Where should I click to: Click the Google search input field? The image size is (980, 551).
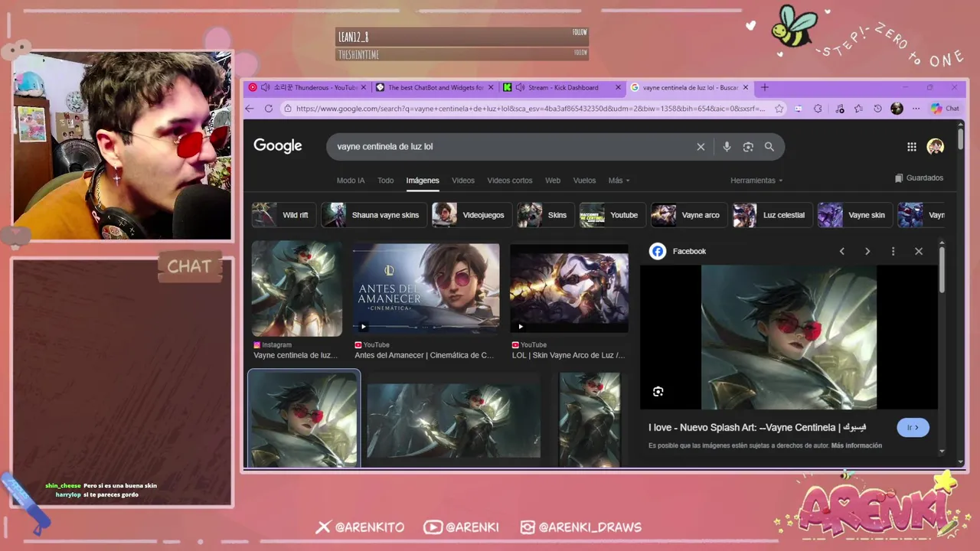(513, 147)
